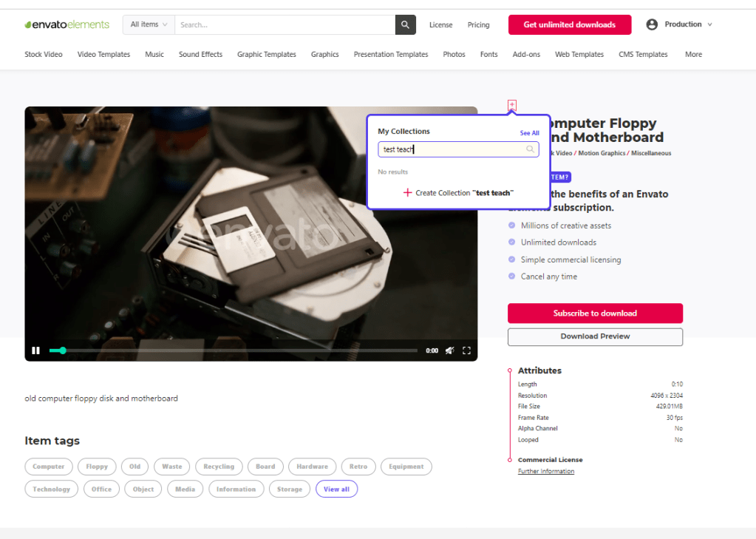Screen dimensions: 756x539
Task: Toggle the video mute speaker icon
Action: point(449,350)
